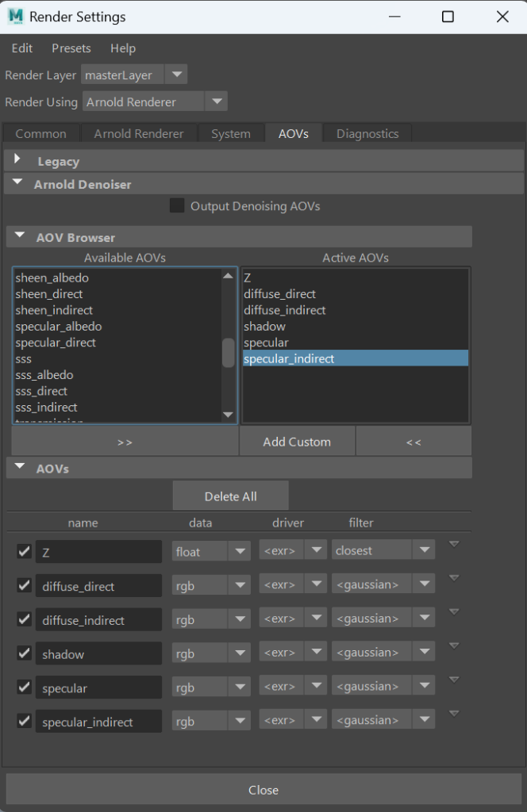The width and height of the screenshot is (527, 812).
Task: Open options arrow for shadow AOV row
Action: (454, 645)
